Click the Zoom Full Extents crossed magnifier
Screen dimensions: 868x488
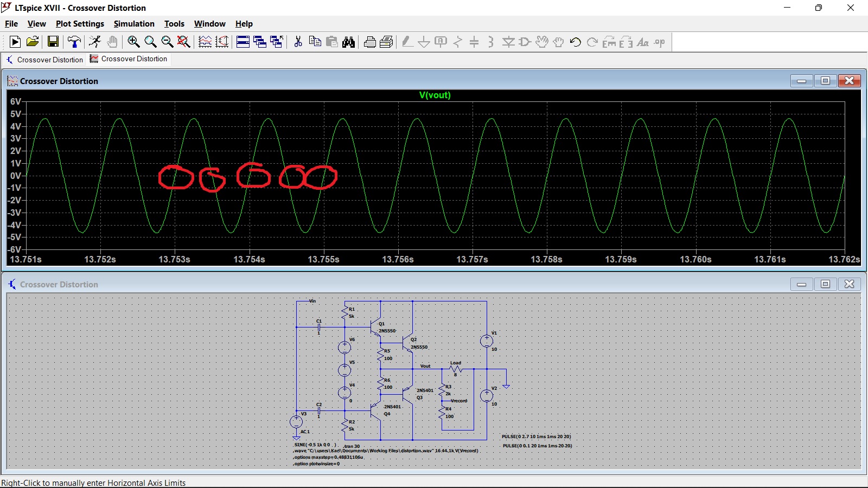point(184,42)
